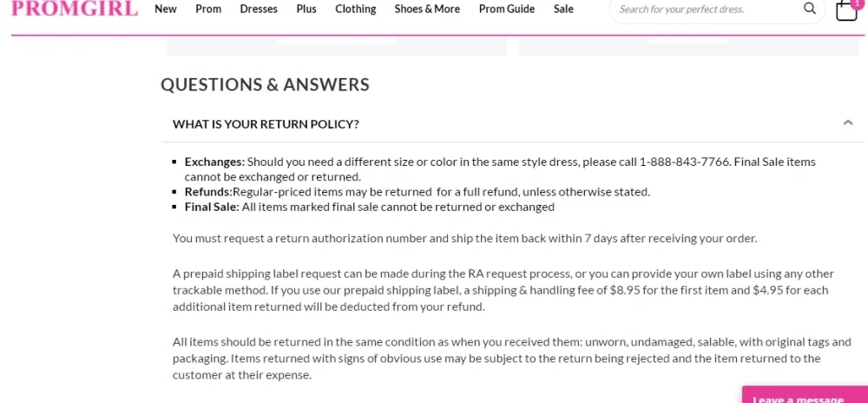The height and width of the screenshot is (403, 868).
Task: Click the left product card above Q&A
Action: tap(336, 47)
